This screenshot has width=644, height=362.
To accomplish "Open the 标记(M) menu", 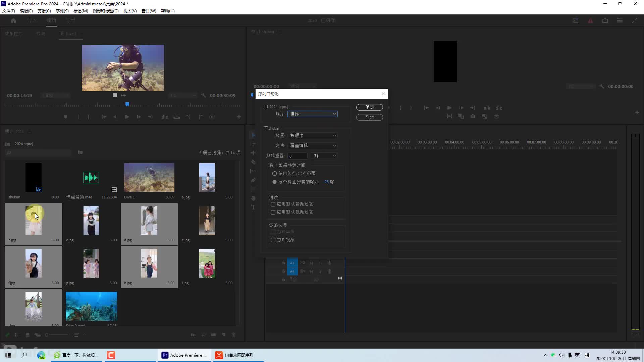I will 80,11.
